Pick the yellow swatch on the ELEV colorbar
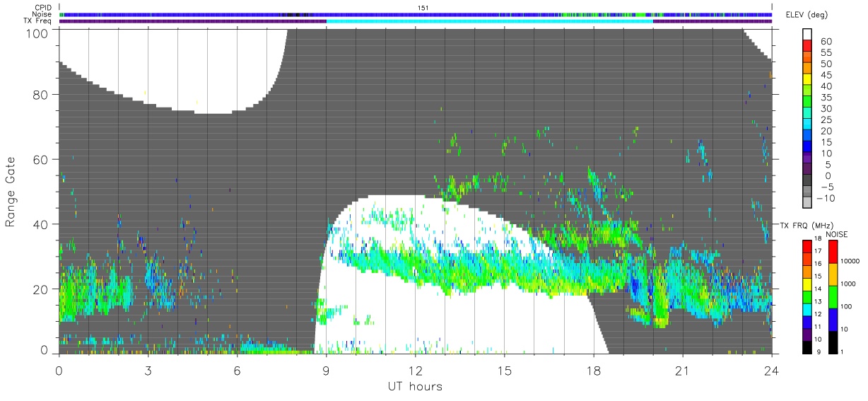This screenshot has width=868, height=401. point(809,80)
